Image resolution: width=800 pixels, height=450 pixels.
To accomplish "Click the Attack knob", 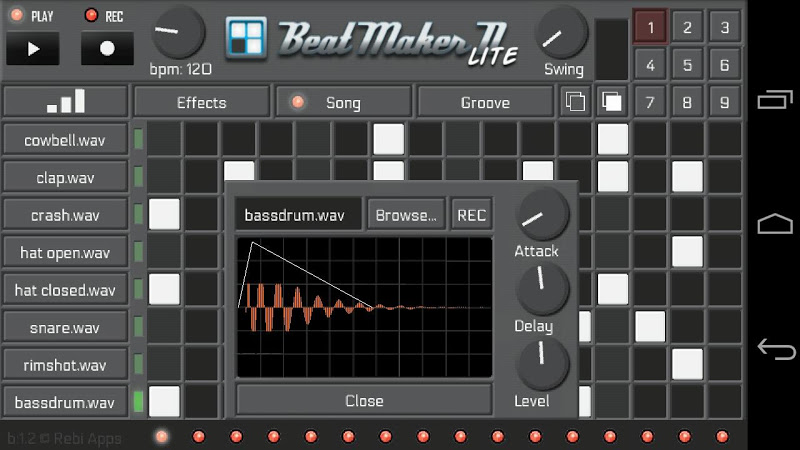I will pyautogui.click(x=542, y=215).
